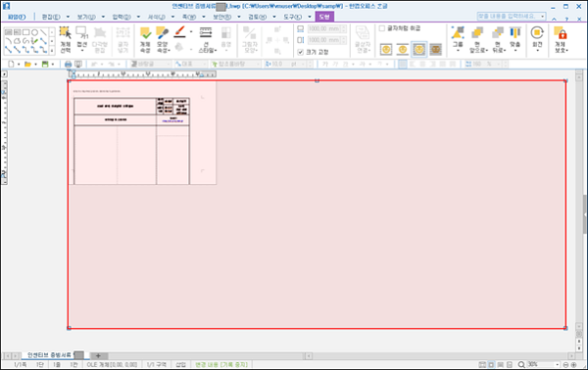Switch to the purple 도형 ribbon tab
588x370 pixels.
tap(324, 17)
